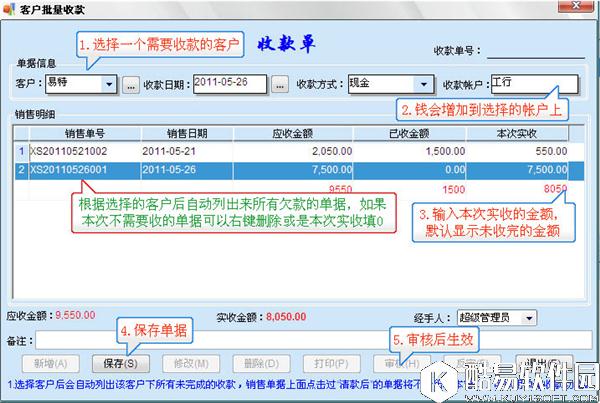Select the 销售日期 column header

click(187, 134)
